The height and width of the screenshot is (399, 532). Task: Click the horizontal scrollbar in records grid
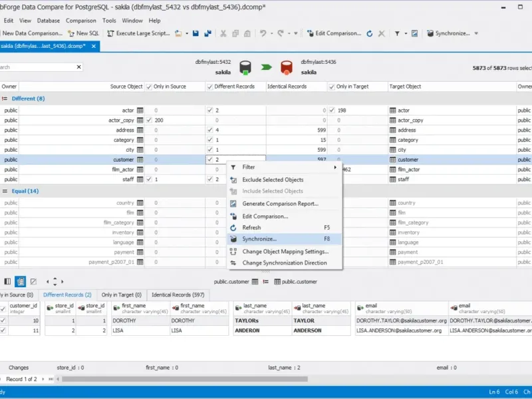pos(185,379)
